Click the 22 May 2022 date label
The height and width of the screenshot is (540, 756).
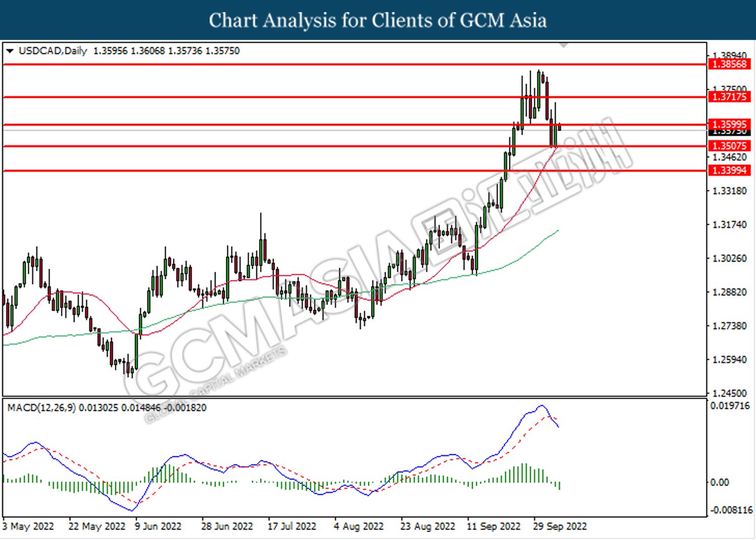click(x=97, y=526)
